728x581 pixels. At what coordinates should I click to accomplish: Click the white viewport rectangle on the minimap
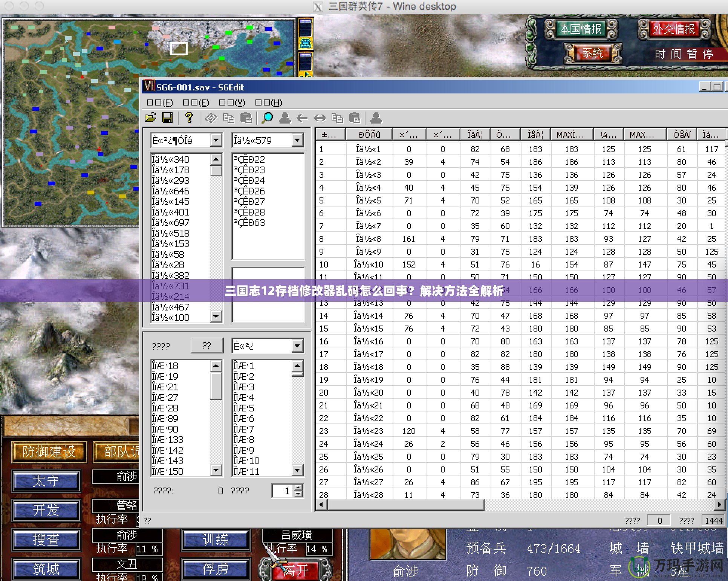(179, 49)
